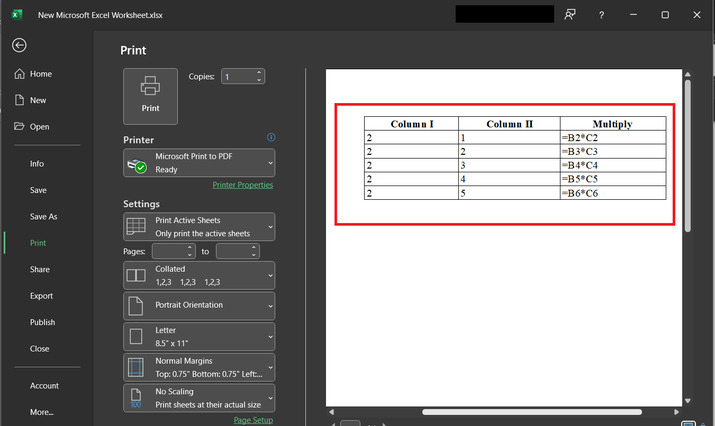Increment the Pages from spinner up
The height and width of the screenshot is (426, 715).
[190, 248]
